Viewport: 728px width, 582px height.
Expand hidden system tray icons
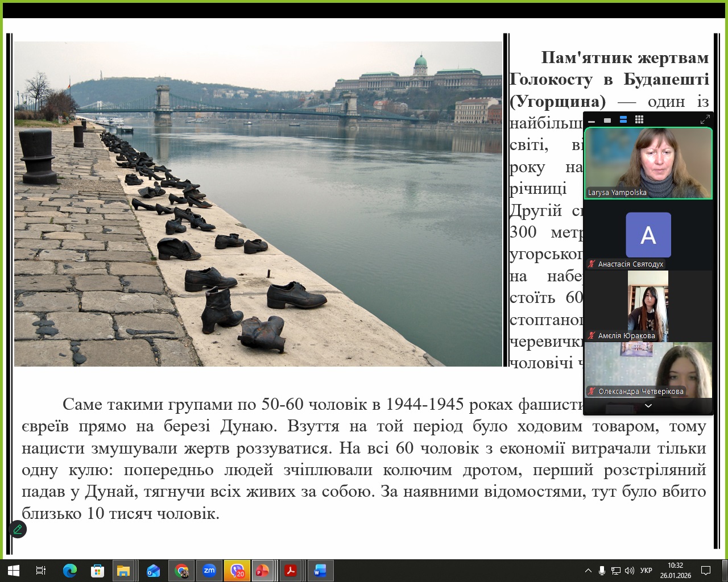pyautogui.click(x=588, y=571)
